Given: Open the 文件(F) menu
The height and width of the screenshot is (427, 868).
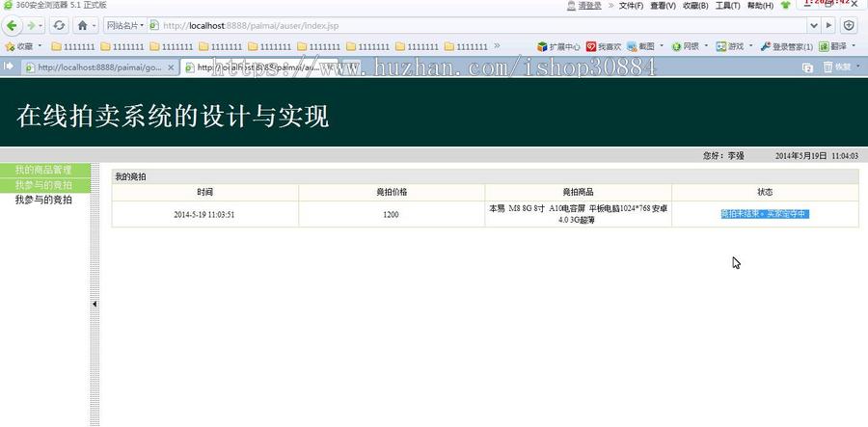Looking at the screenshot, I should (631, 6).
